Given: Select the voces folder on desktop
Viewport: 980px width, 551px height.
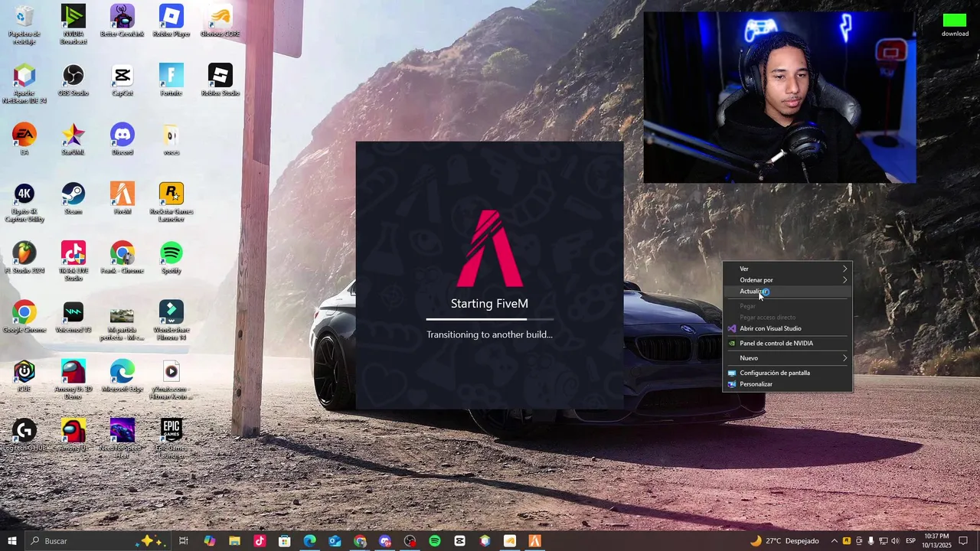Looking at the screenshot, I should click(x=171, y=139).
